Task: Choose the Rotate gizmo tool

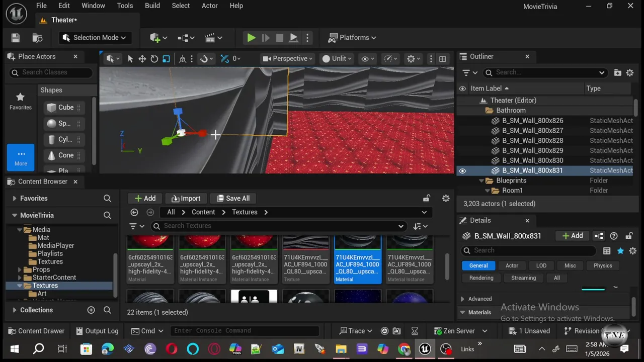Action: [154, 59]
